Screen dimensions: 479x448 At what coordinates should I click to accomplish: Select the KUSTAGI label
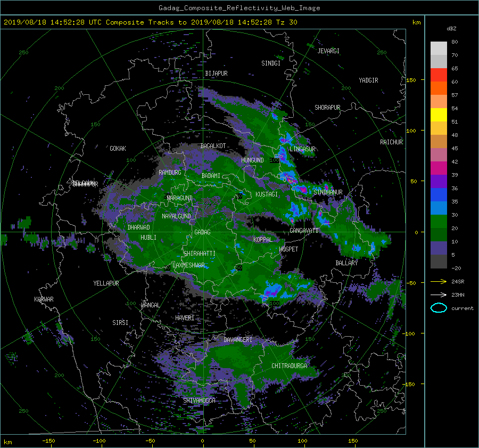267,194
